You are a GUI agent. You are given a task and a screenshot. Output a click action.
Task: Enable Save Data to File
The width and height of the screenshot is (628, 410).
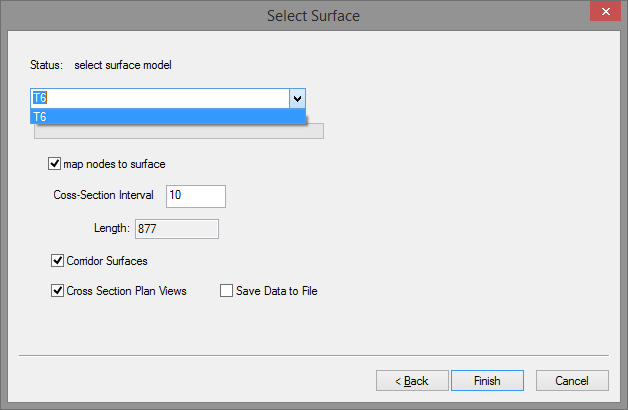coord(226,291)
